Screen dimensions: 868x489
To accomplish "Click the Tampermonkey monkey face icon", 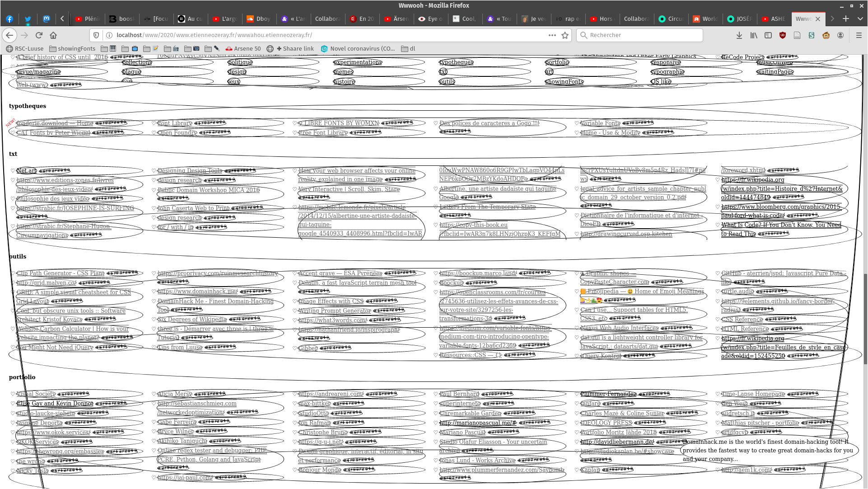I will coord(826,35).
